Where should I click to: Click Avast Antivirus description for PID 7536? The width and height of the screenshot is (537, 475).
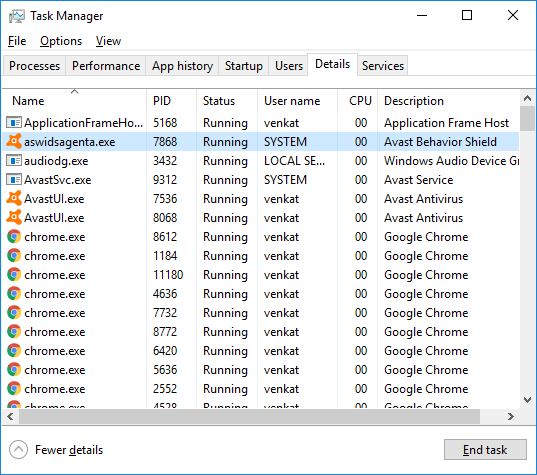[x=424, y=199]
